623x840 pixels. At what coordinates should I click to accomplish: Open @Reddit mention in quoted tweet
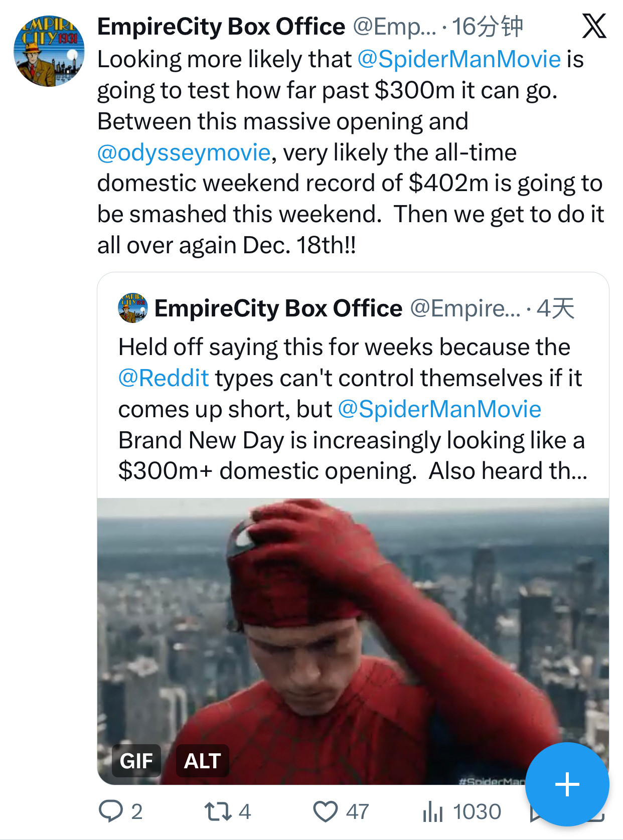[x=164, y=378]
